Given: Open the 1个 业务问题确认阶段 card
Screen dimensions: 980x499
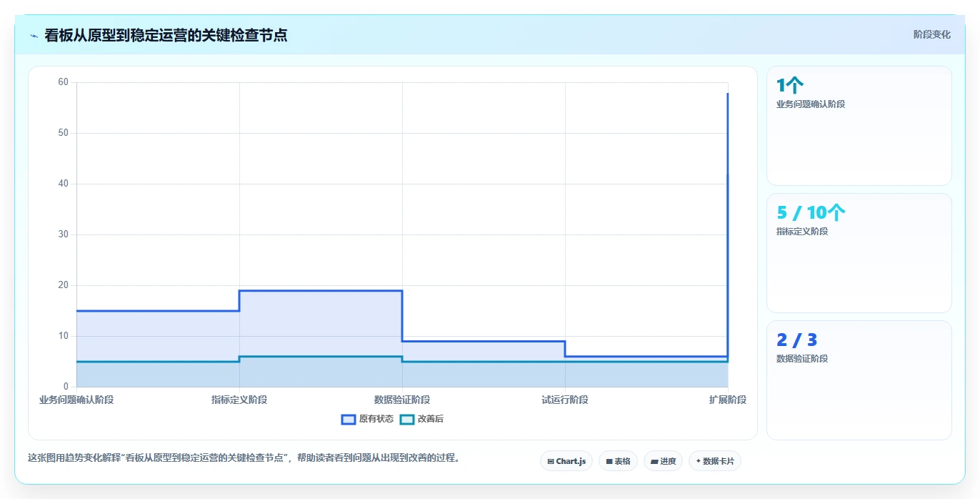Looking at the screenshot, I should pyautogui.click(x=859, y=126).
